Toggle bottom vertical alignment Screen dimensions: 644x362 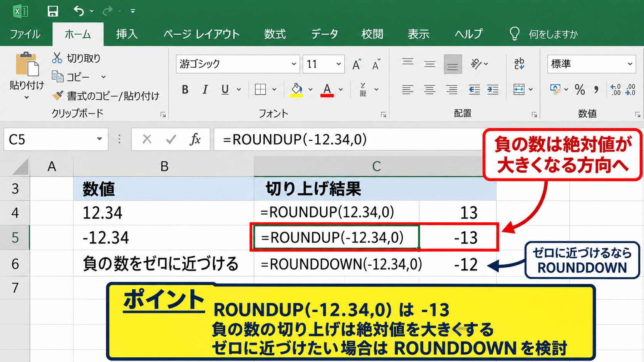click(x=453, y=64)
